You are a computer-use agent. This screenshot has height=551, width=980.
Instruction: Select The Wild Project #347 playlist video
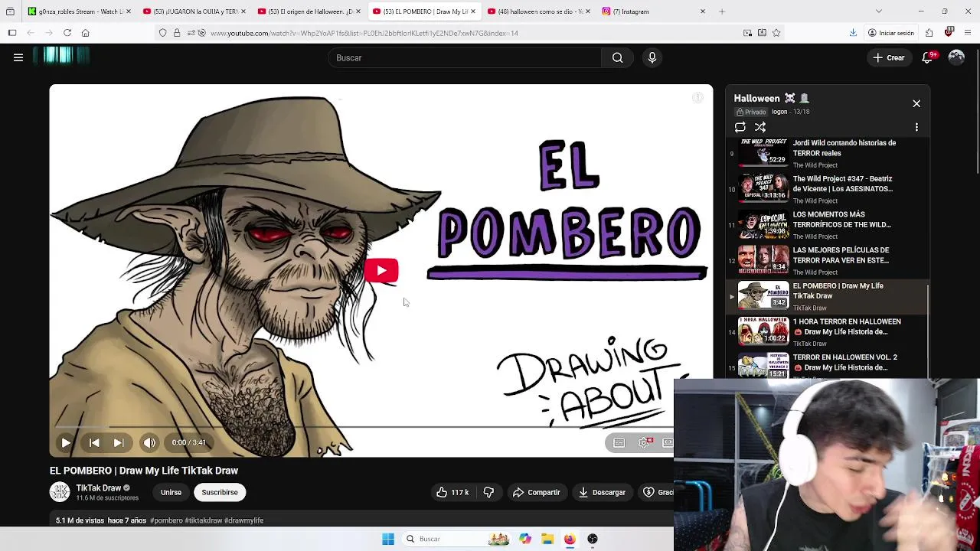pos(827,189)
